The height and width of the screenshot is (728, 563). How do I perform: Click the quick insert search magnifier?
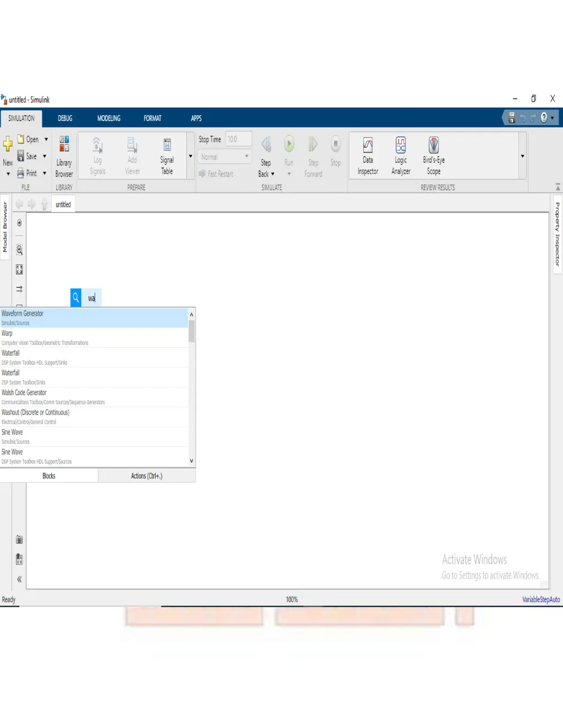[76, 298]
